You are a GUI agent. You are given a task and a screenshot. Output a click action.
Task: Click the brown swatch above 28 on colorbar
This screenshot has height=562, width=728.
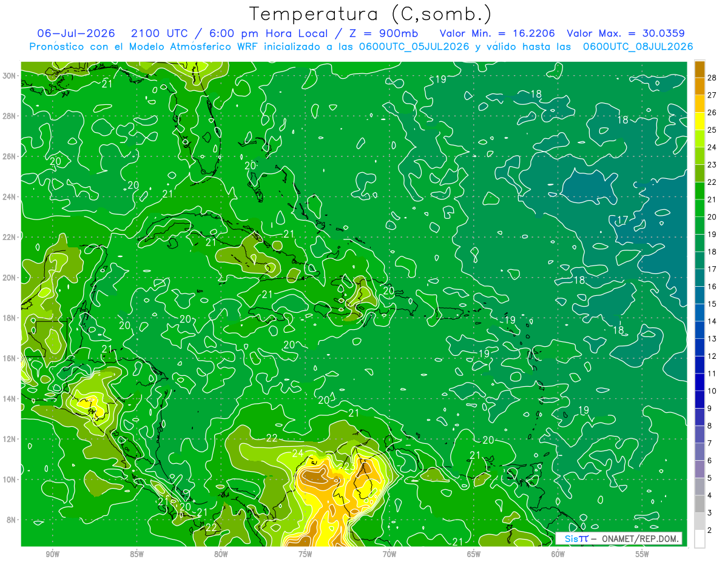699,69
